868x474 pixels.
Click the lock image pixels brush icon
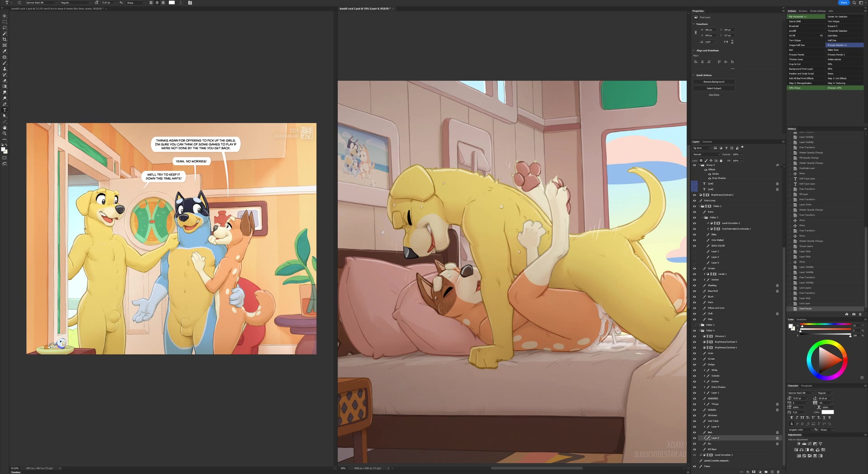click(x=706, y=161)
